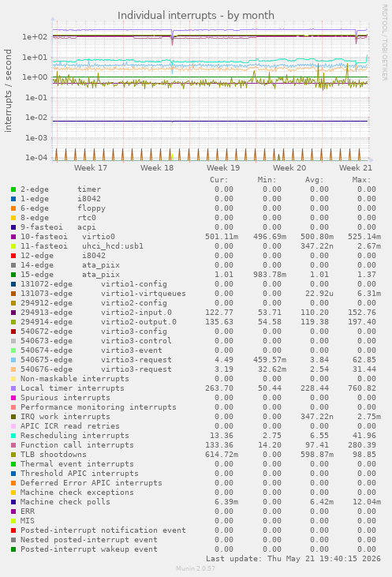The width and height of the screenshot is (392, 577).
Task: Click the Munin 2.0.57 footer text
Action: tap(196, 568)
